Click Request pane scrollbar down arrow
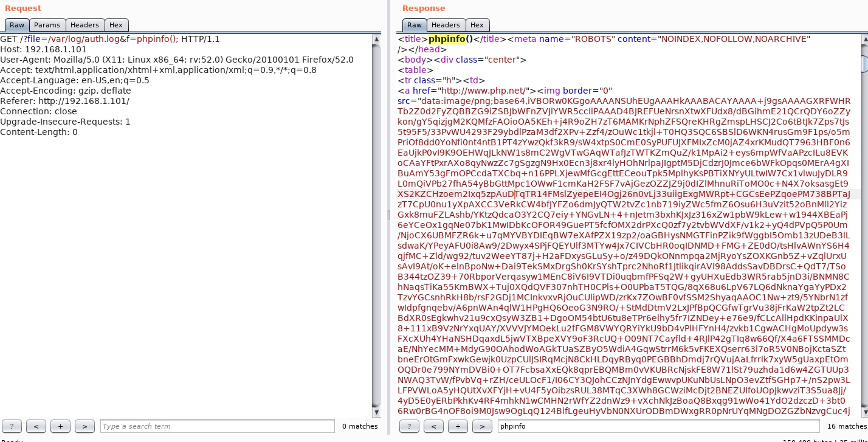The image size is (868, 442). tap(377, 412)
